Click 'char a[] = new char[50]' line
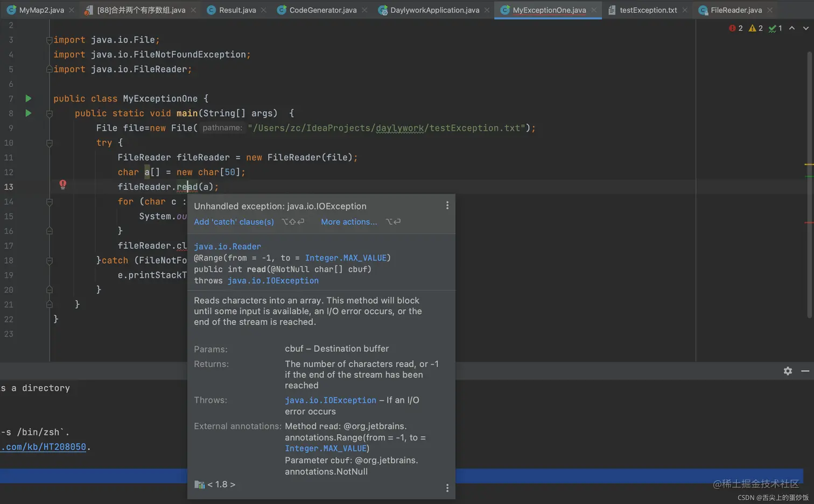The height and width of the screenshot is (504, 814). pyautogui.click(x=181, y=172)
